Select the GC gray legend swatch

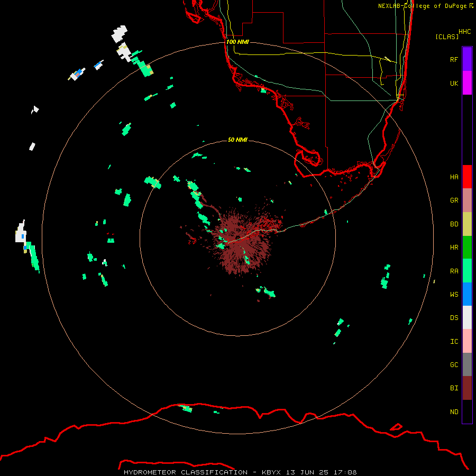(467, 364)
